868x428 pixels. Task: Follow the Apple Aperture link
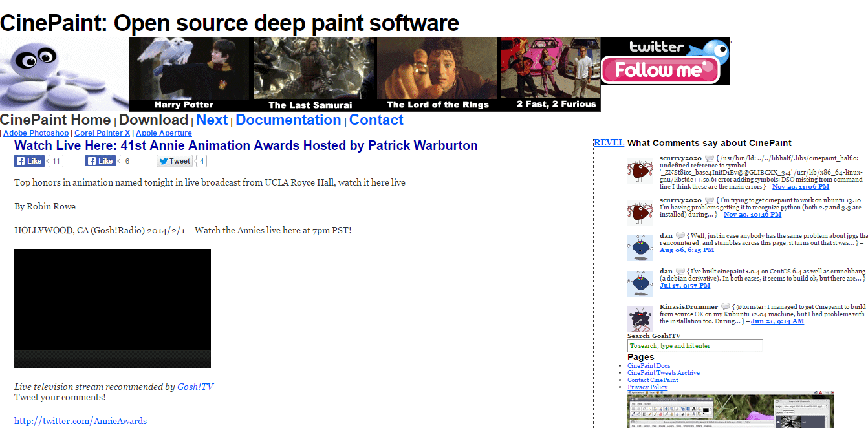click(x=164, y=133)
